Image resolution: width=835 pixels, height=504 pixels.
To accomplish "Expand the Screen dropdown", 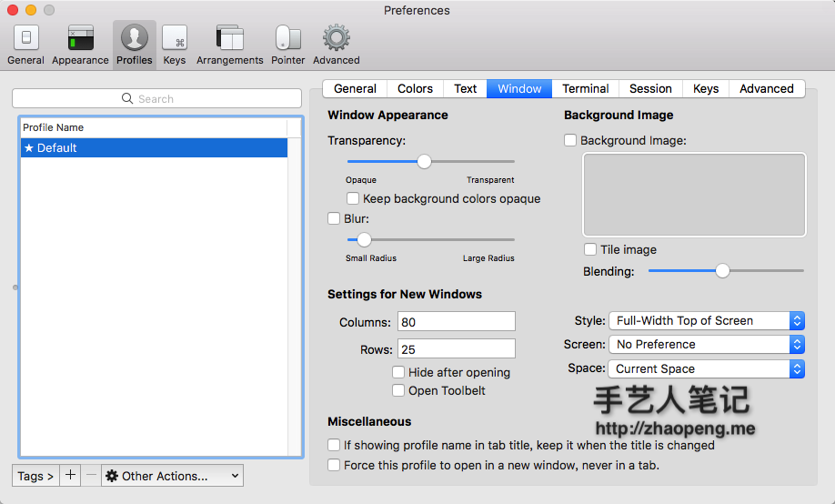I will click(707, 345).
